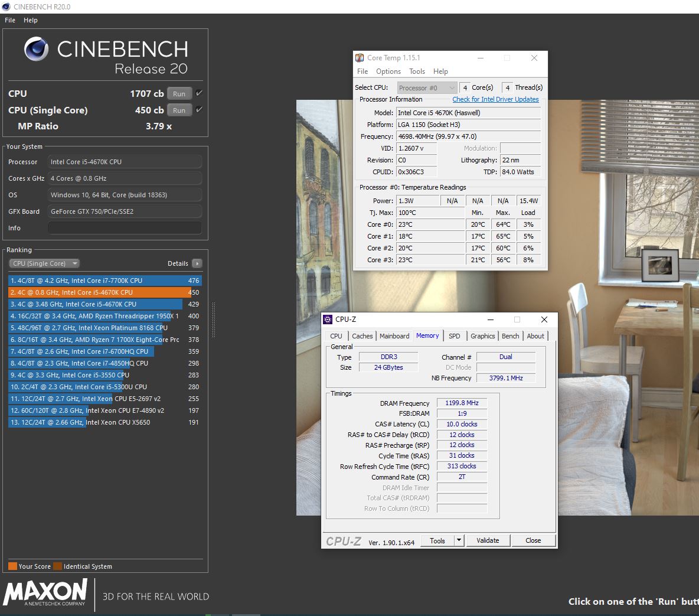This screenshot has height=616, width=699.
Task: Select ranking row Intel Xeon Platinum 8168 CPU
Action: [x=104, y=328]
